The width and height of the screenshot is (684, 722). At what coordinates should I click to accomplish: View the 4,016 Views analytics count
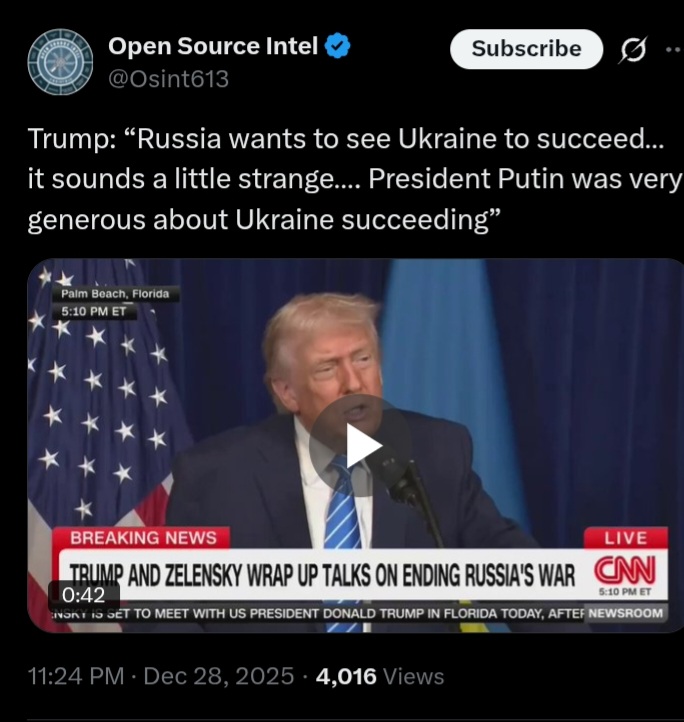[x=380, y=676]
